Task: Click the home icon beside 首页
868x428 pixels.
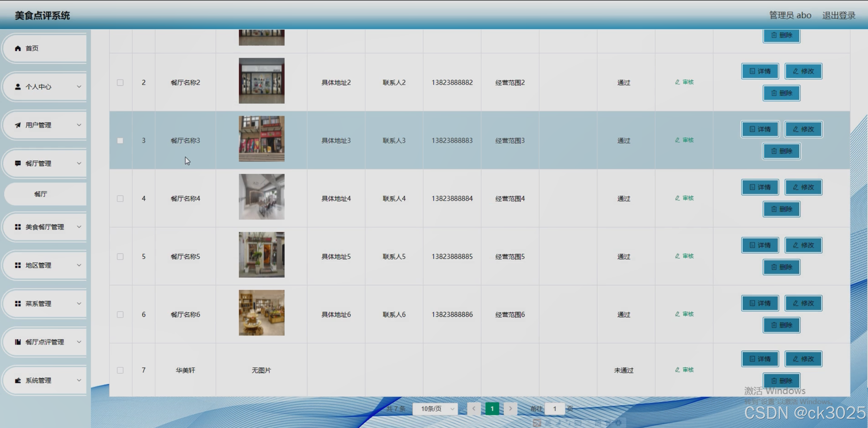Action: click(x=18, y=48)
